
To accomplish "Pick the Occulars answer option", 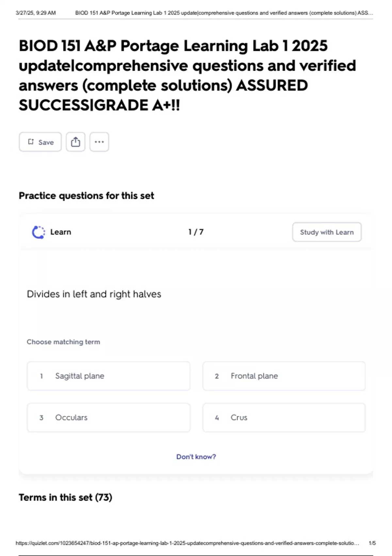I will [108, 418].
